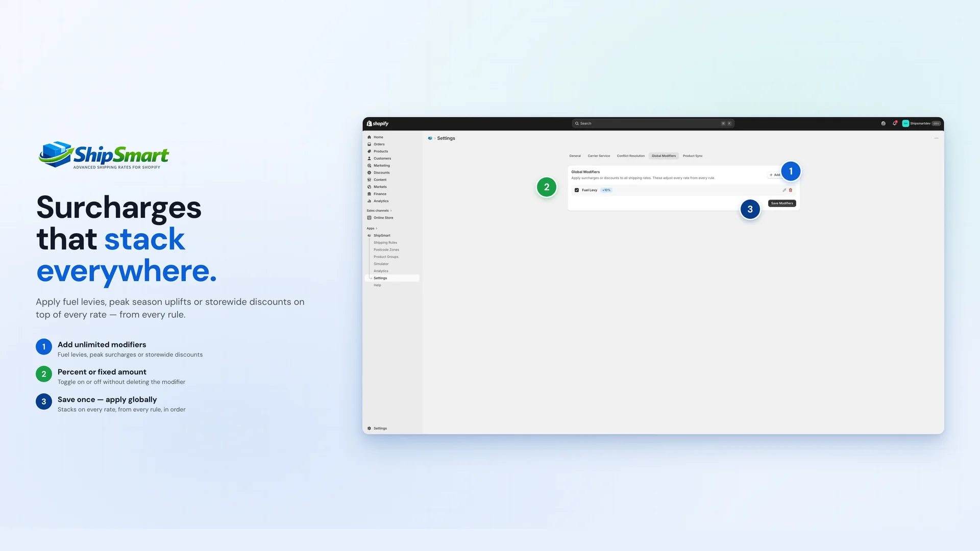
Task: Open the Shipsmartdev account menu
Action: pyautogui.click(x=921, y=123)
